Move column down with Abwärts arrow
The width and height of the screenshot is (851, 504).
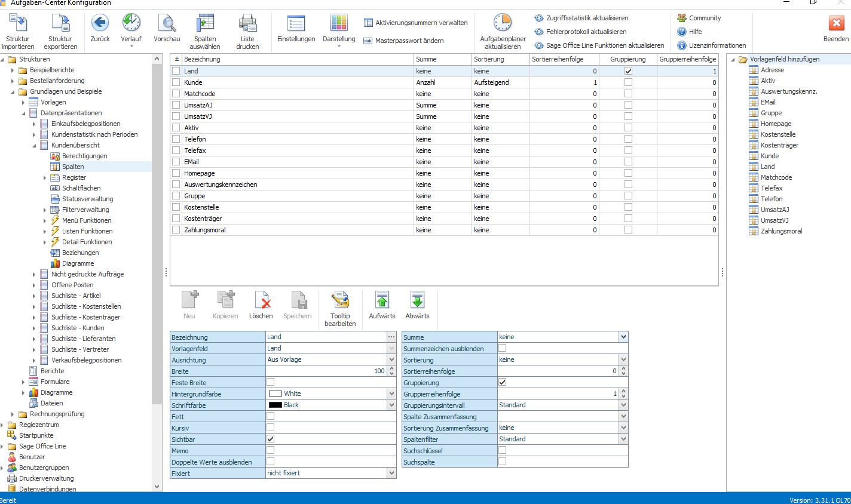[x=417, y=300]
